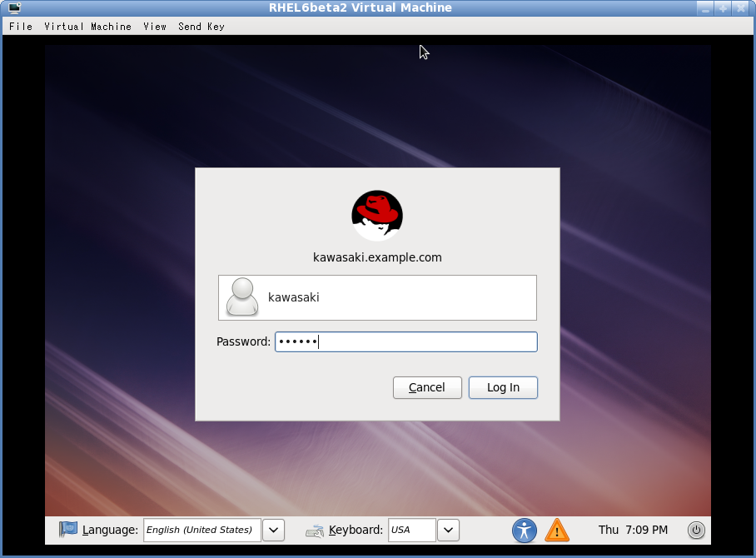Maximize the RHEL6beta2 Virtual Machine window
The image size is (756, 558).
tap(724, 8)
